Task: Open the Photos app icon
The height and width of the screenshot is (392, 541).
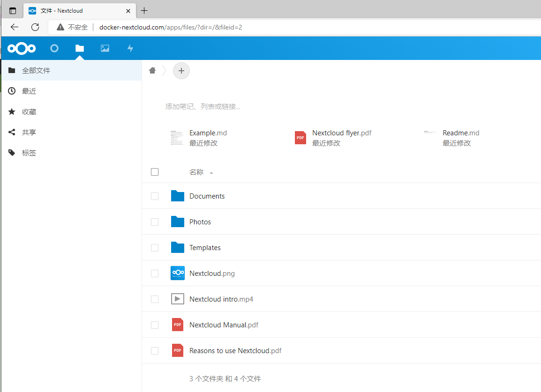Action: tap(105, 48)
